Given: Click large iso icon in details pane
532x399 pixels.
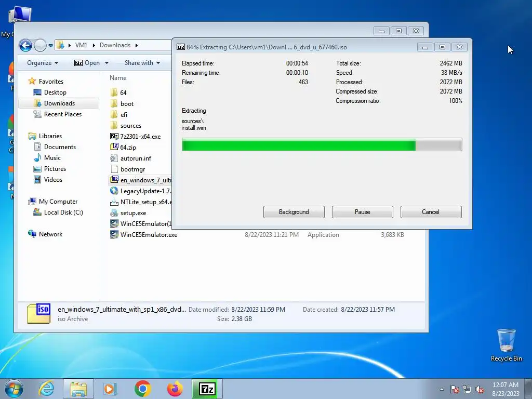Looking at the screenshot, I should pos(38,313).
